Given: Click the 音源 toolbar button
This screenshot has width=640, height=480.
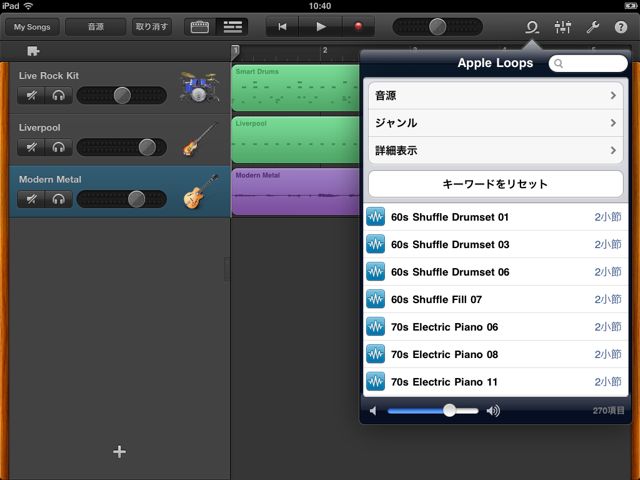Looking at the screenshot, I should tap(96, 27).
